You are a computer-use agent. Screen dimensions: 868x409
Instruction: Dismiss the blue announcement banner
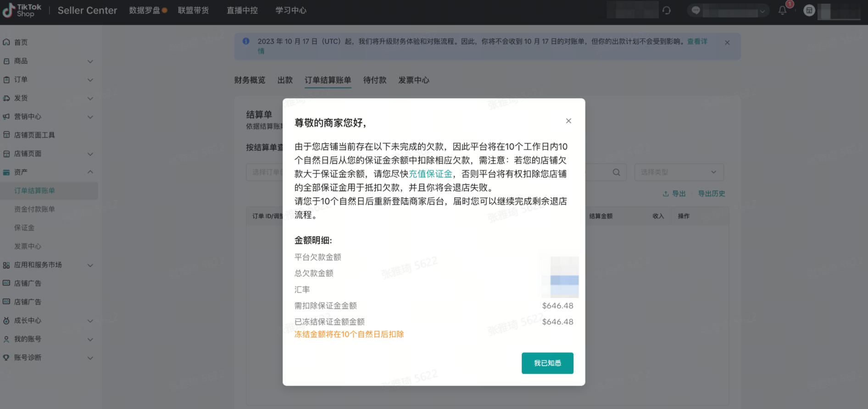pos(727,43)
